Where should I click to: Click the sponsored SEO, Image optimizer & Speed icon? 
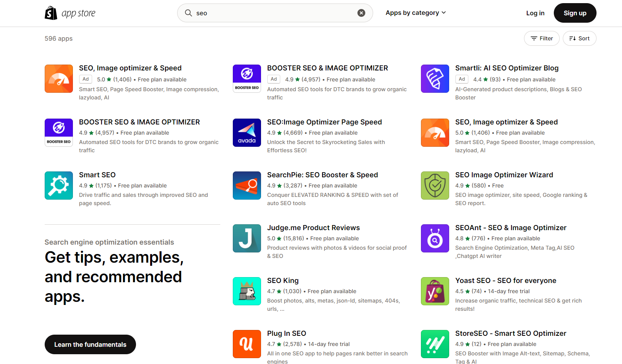tap(59, 79)
